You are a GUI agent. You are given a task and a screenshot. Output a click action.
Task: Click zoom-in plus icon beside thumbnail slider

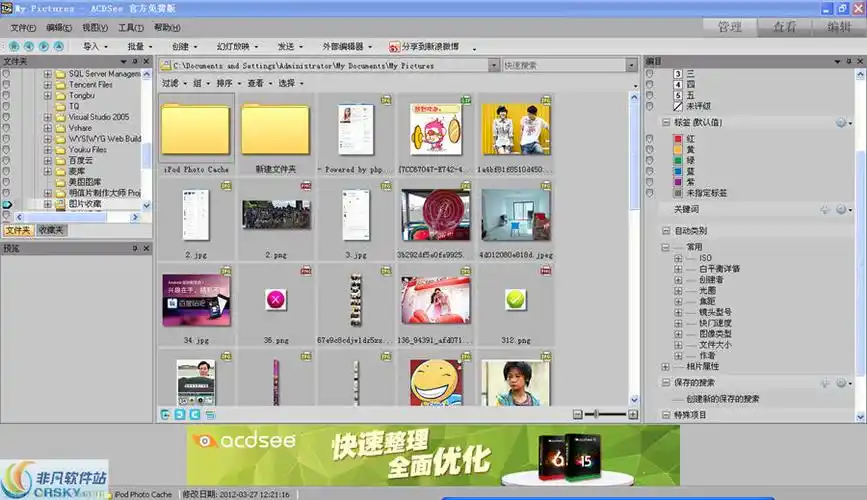pyautogui.click(x=633, y=414)
